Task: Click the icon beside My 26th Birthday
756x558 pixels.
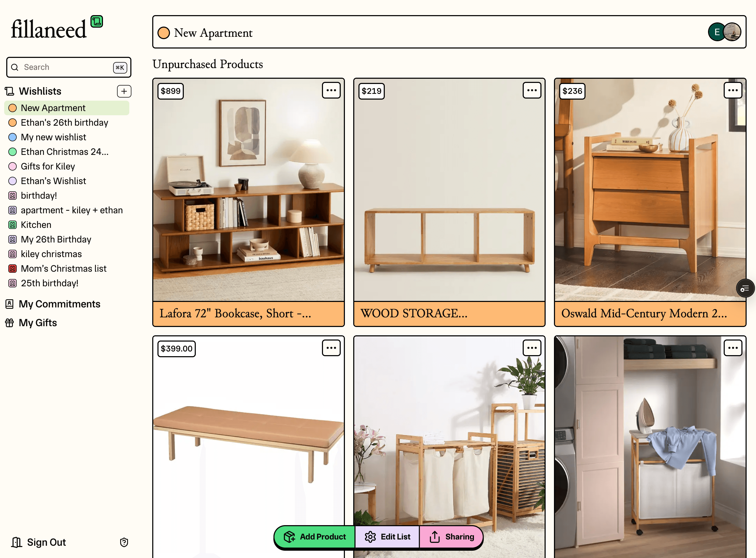Action: coord(13,239)
